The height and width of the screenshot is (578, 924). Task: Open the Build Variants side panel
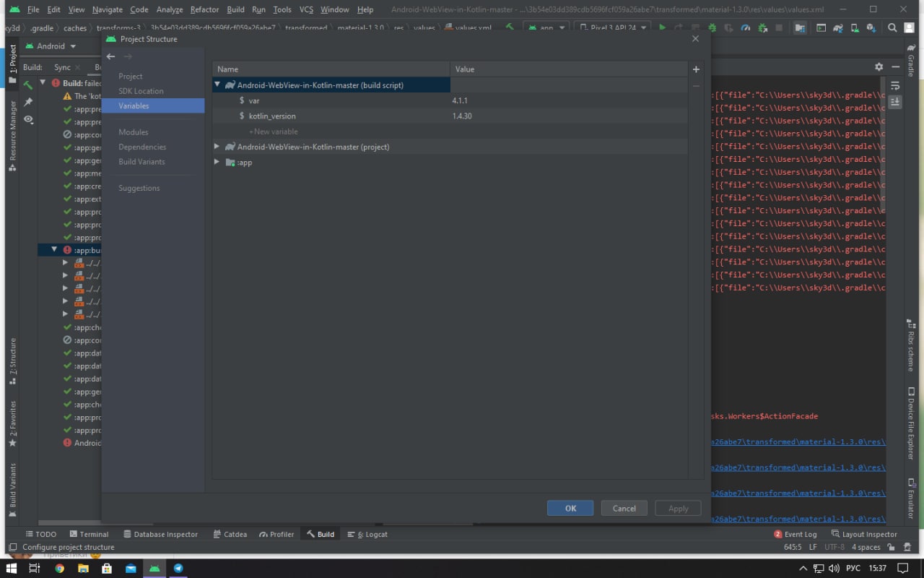tap(12, 491)
